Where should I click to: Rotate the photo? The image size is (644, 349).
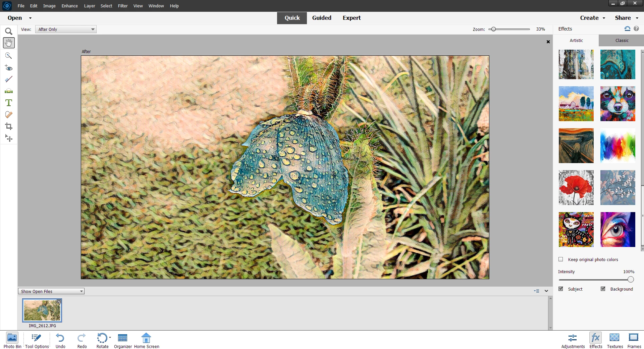coord(102,340)
